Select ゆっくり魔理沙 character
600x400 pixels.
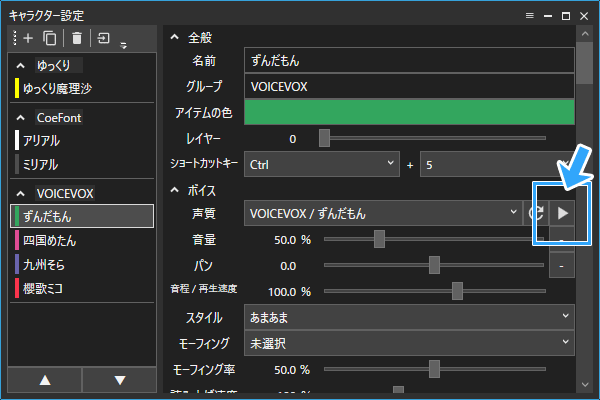pyautogui.click(x=82, y=89)
